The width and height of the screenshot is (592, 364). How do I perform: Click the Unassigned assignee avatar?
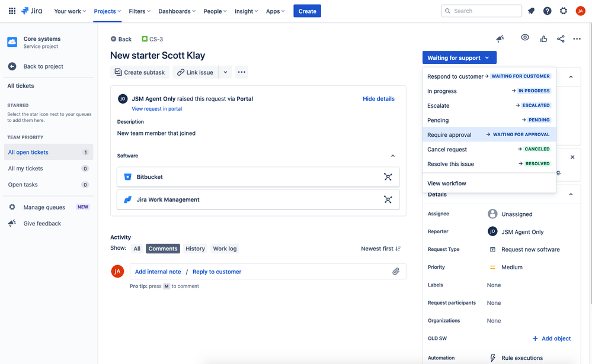492,214
